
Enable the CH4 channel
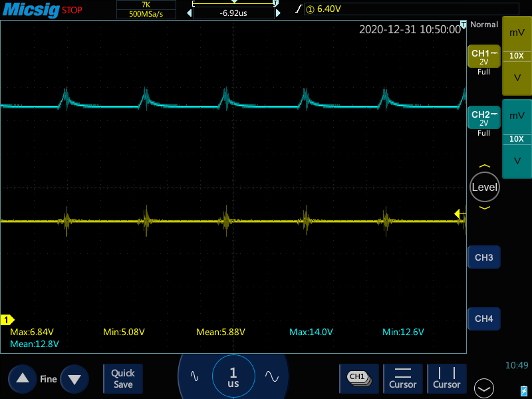[484, 319]
